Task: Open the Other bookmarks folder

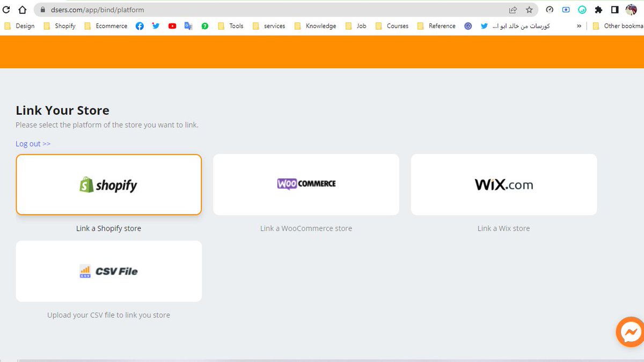Action: pos(618,26)
